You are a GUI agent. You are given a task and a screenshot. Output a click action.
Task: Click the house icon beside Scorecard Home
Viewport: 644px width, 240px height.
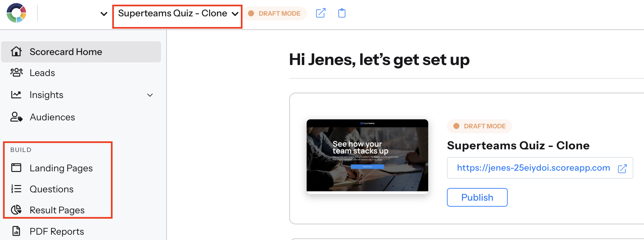16,52
